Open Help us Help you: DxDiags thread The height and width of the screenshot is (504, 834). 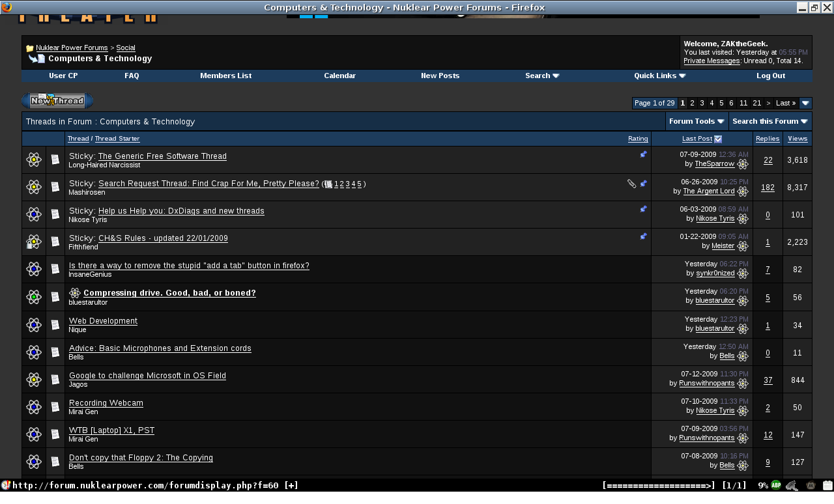[x=181, y=211]
